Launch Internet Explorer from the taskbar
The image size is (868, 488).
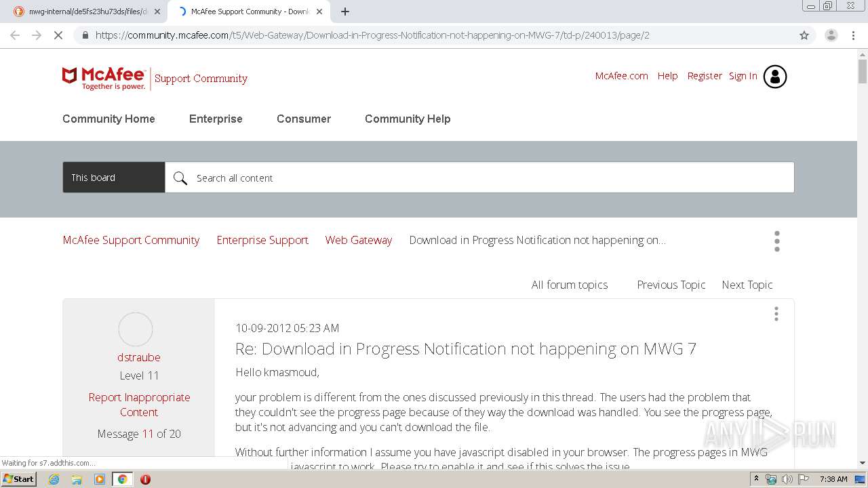click(54, 479)
